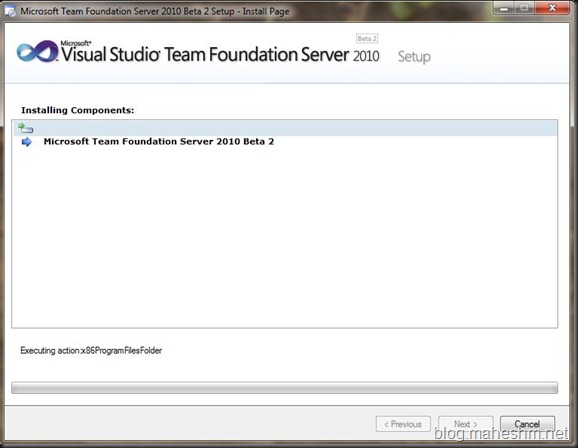
Task: Click the disabled Previous button
Action: click(403, 424)
